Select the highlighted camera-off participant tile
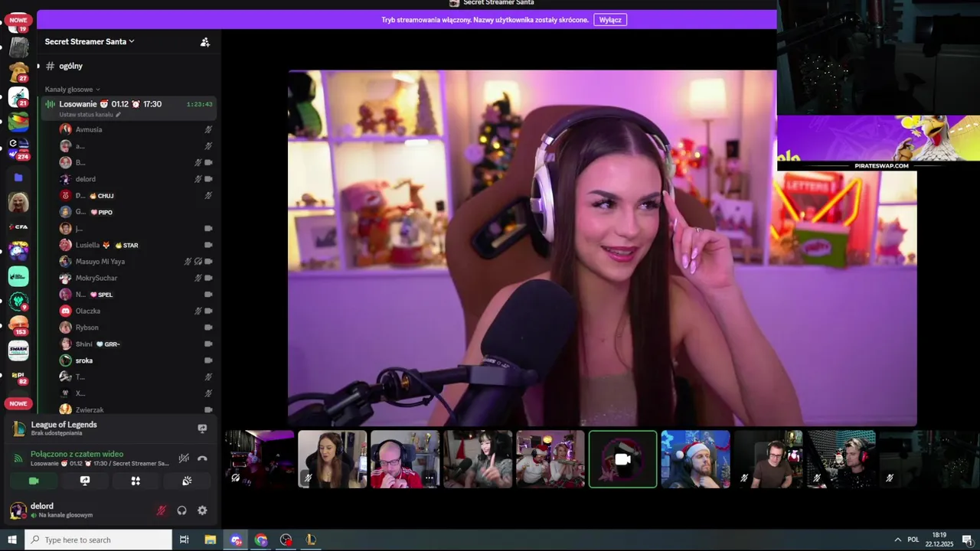 point(622,459)
